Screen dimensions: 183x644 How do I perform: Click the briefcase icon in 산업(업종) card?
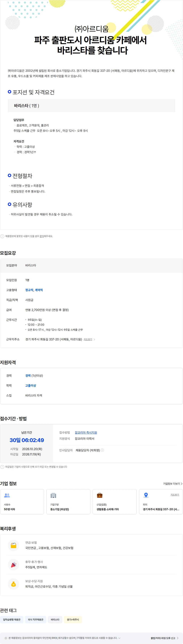[100, 495]
